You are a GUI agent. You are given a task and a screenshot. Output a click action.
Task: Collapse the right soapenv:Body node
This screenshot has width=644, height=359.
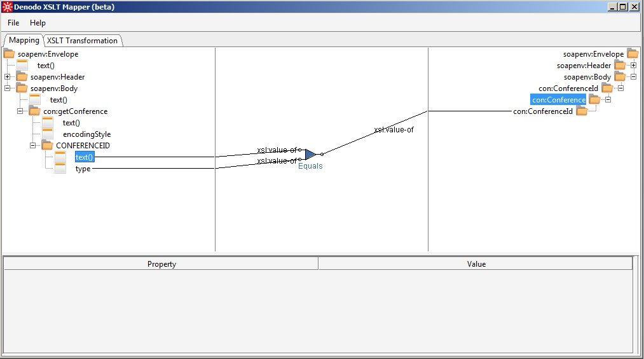[633, 77]
